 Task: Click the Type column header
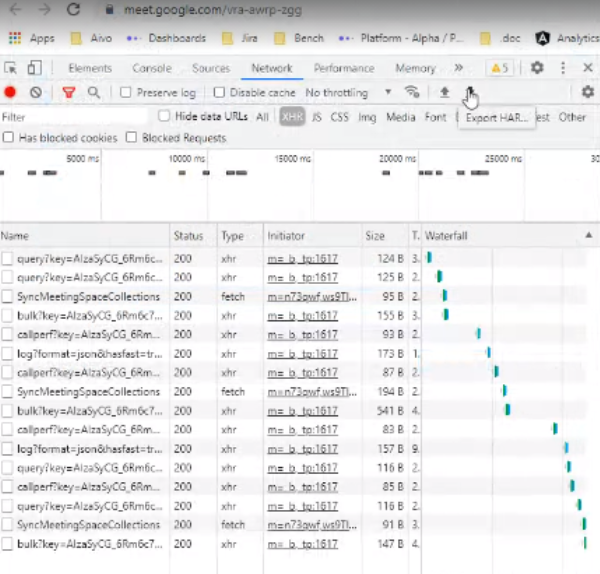point(240,236)
